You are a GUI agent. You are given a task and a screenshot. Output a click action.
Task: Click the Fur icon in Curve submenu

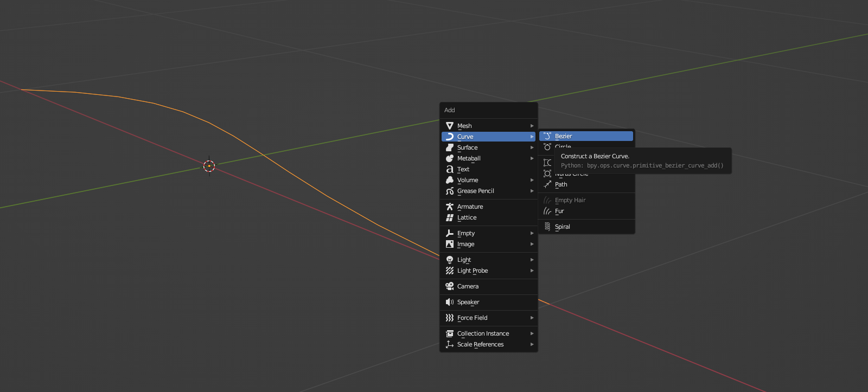[547, 211]
